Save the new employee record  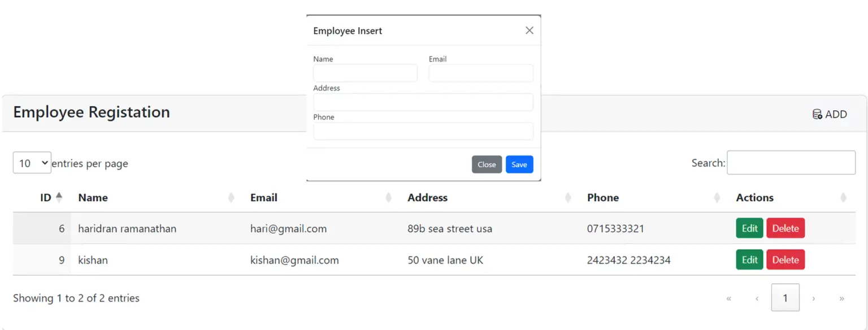click(x=519, y=164)
